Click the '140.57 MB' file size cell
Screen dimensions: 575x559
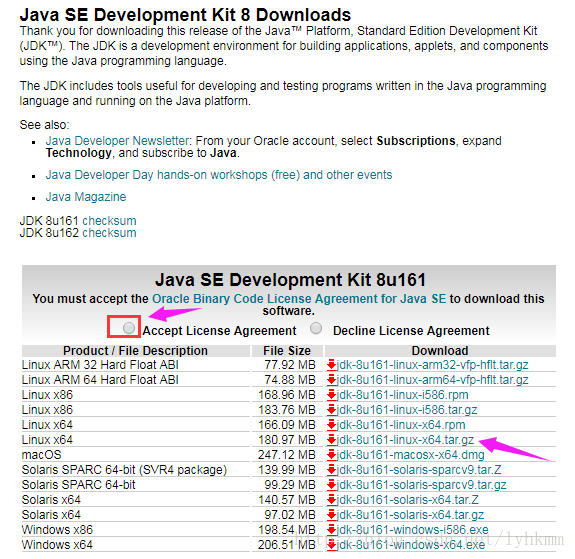(287, 500)
